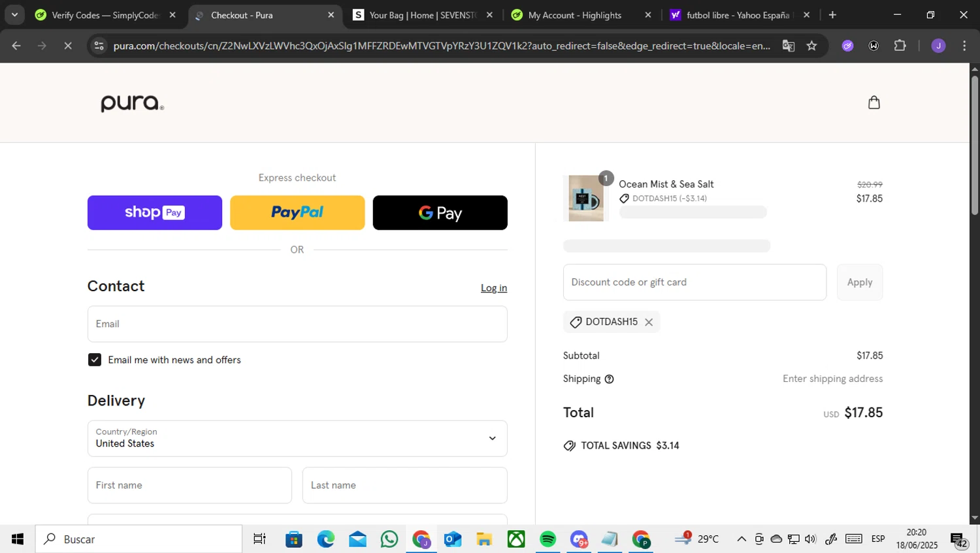
Task: Open the Chrome profile avatar J
Action: [x=938, y=46]
